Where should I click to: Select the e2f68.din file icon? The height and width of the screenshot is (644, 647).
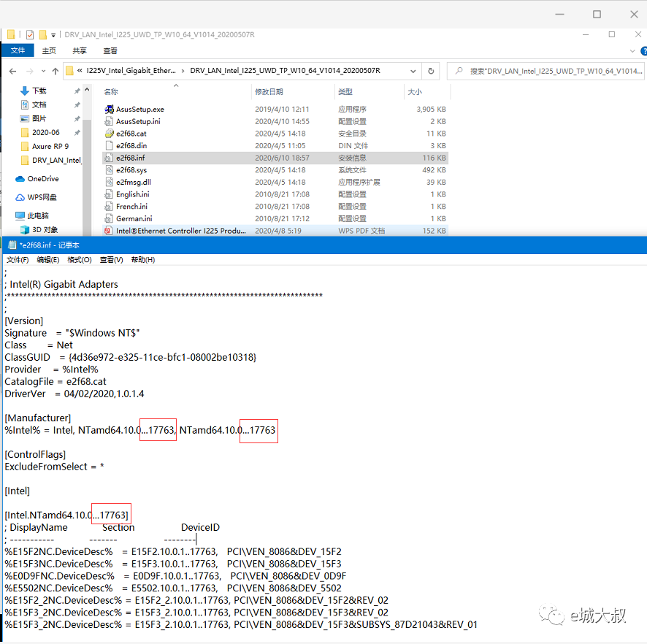pyautogui.click(x=109, y=145)
